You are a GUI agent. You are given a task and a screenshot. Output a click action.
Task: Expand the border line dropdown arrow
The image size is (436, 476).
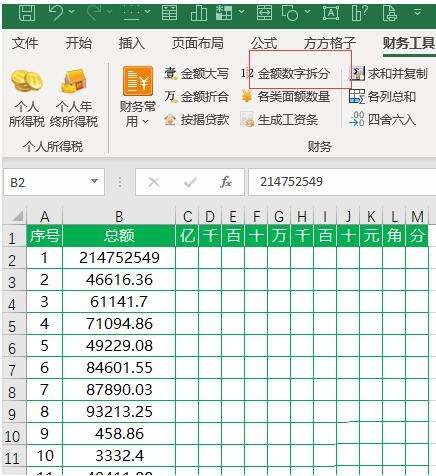pos(147,12)
